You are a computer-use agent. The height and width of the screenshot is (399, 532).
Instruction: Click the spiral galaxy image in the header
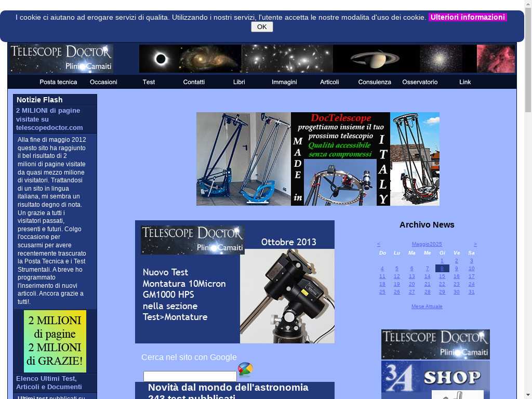(210, 59)
